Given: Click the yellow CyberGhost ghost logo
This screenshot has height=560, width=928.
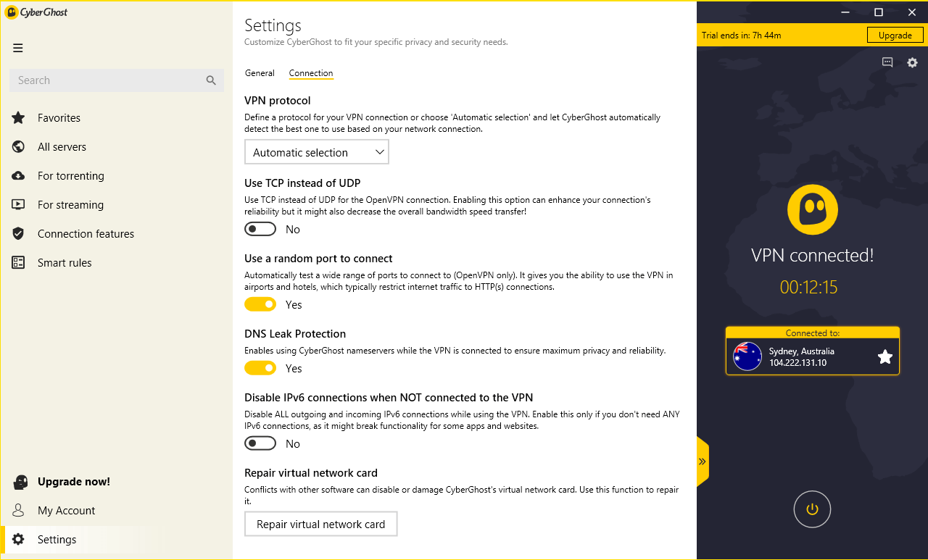Looking at the screenshot, I should point(813,209).
